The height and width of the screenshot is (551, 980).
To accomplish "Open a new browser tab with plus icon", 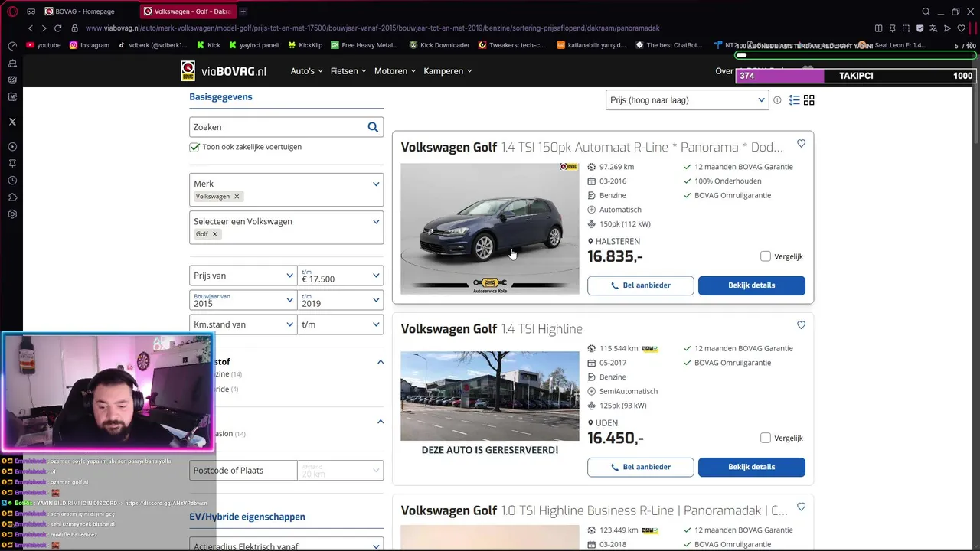I will click(x=243, y=11).
